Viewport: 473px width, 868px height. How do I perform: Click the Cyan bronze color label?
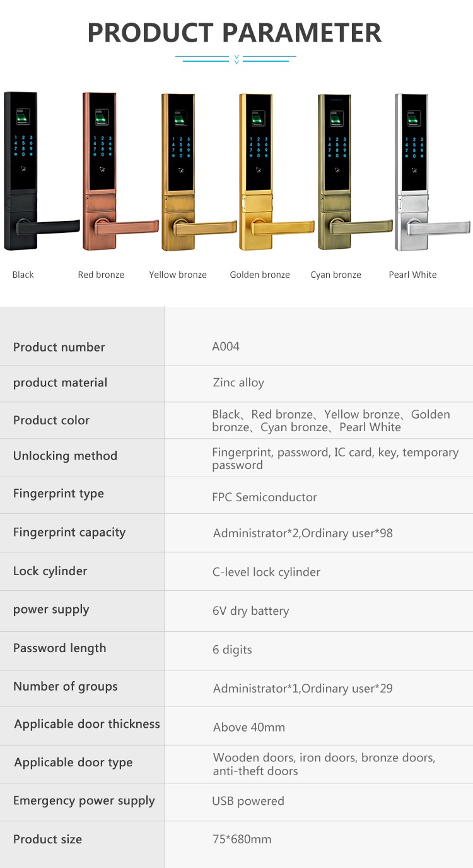(336, 275)
